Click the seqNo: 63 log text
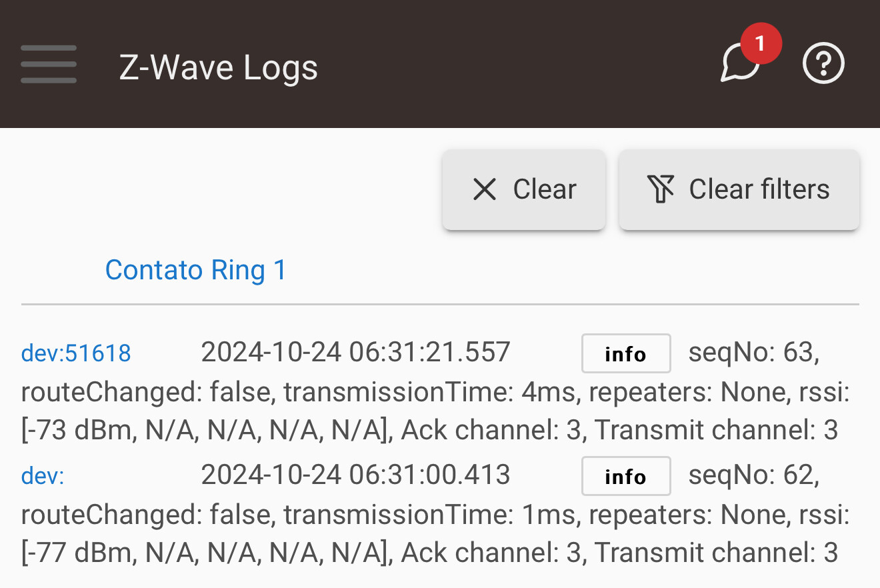This screenshot has height=588, width=880. [x=754, y=352]
